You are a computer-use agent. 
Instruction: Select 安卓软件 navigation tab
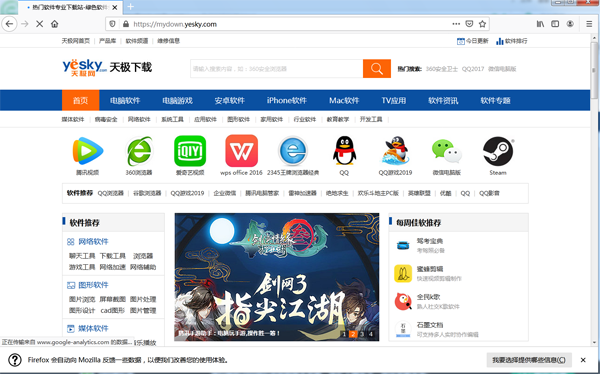point(230,100)
